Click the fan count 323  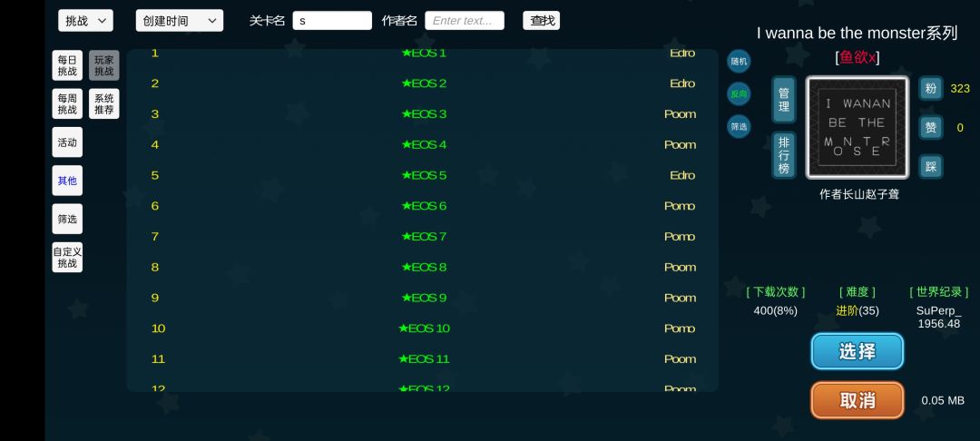click(x=959, y=89)
